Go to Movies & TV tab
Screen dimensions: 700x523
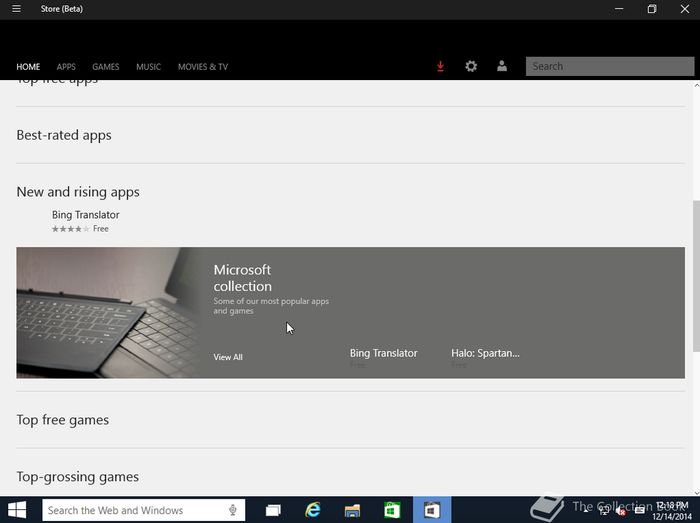(203, 67)
